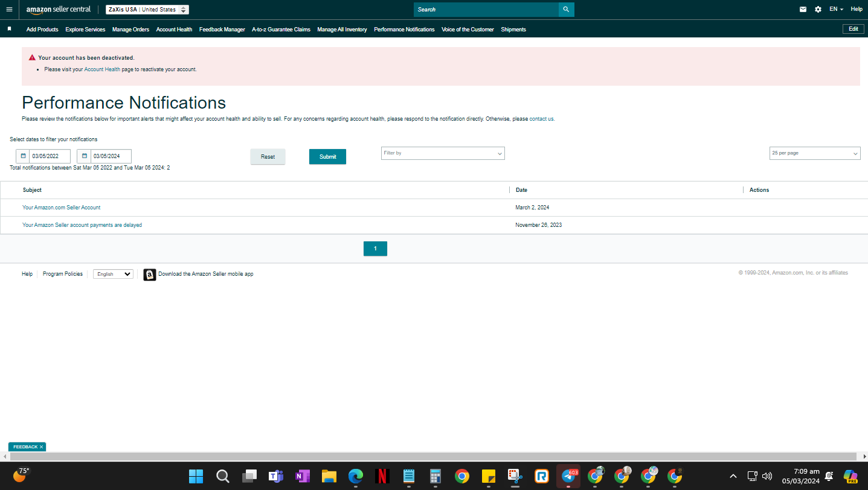Screen dimensions: 868x490
Task: Open the EN language dropdown
Action: click(x=836, y=9)
